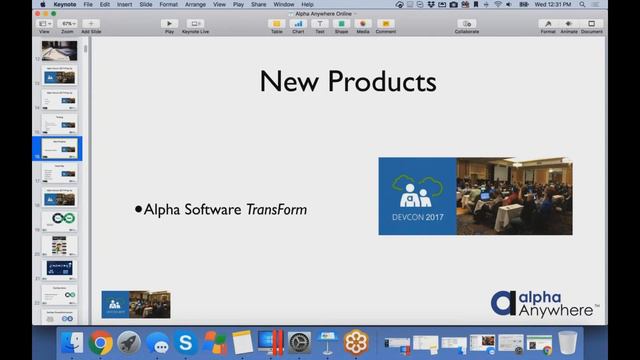This screenshot has width=640, height=360.
Task: Insert a Shape from toolbar
Action: coord(342,24)
